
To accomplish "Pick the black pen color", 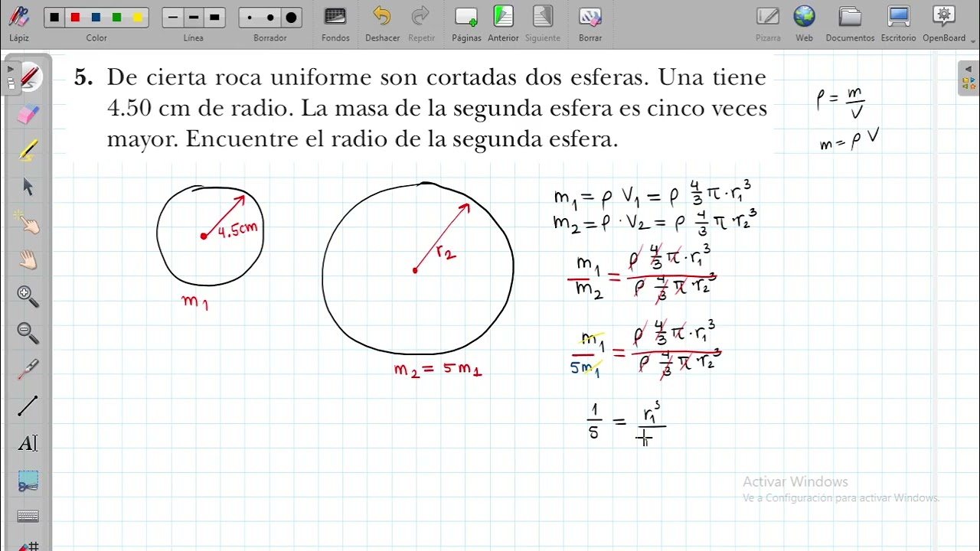I will pyautogui.click(x=55, y=18).
